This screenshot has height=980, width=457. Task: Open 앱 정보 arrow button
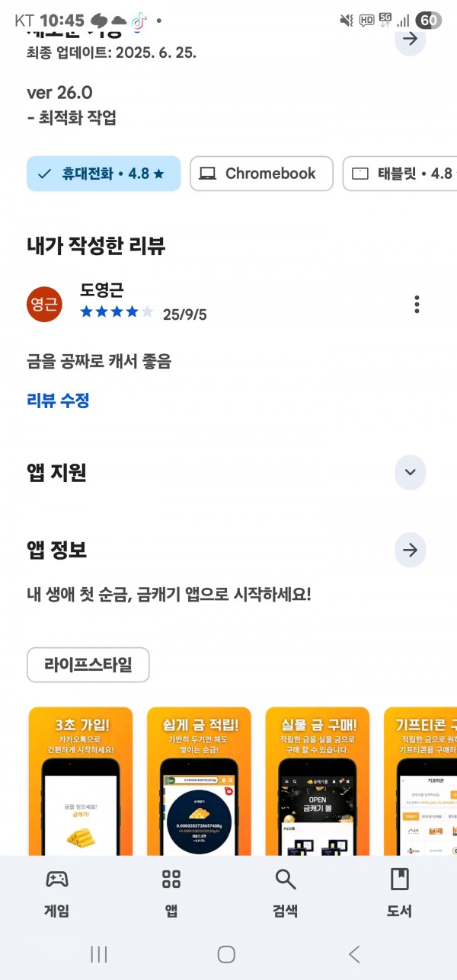pos(411,550)
